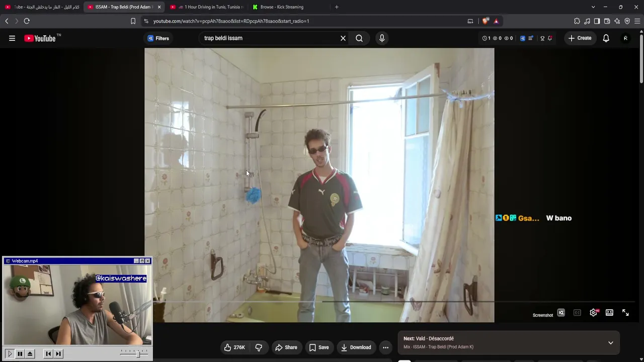Open the vidIQ Filters button
Viewport: 644px width, 362px height.
(x=158, y=38)
